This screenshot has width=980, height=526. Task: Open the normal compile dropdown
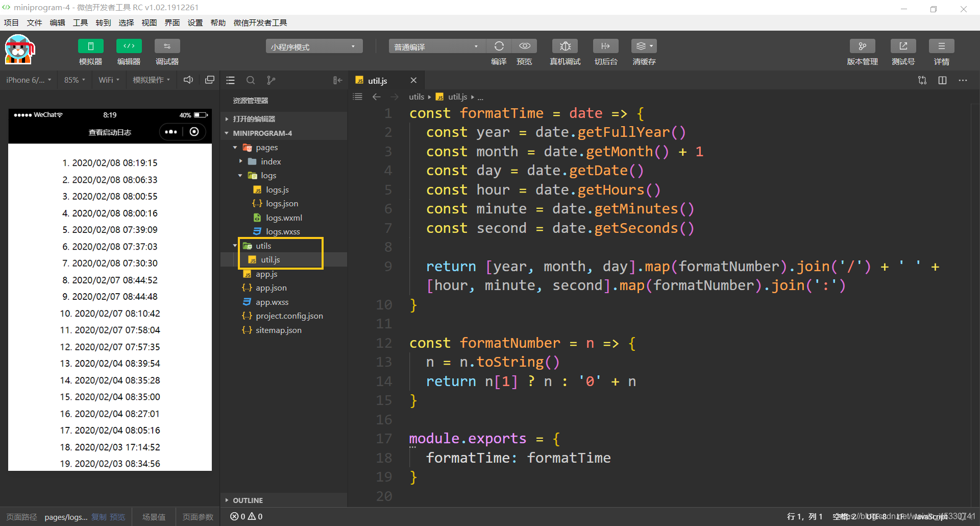click(x=437, y=46)
